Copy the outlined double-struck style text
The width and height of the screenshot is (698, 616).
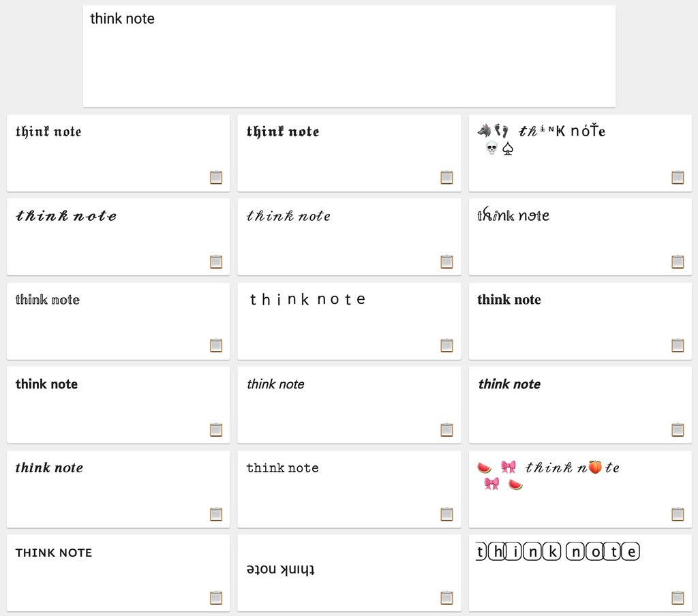[216, 345]
